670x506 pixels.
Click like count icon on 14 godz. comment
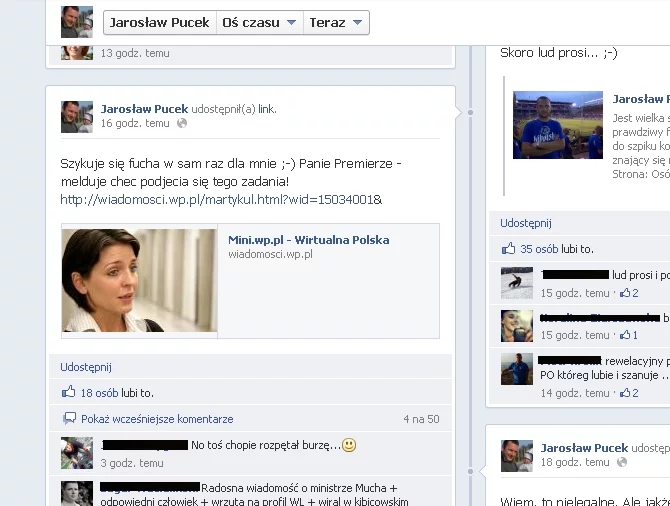click(625, 394)
